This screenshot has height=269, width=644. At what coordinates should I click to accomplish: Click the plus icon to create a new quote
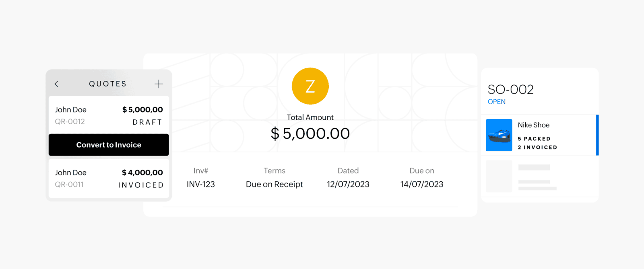(159, 84)
